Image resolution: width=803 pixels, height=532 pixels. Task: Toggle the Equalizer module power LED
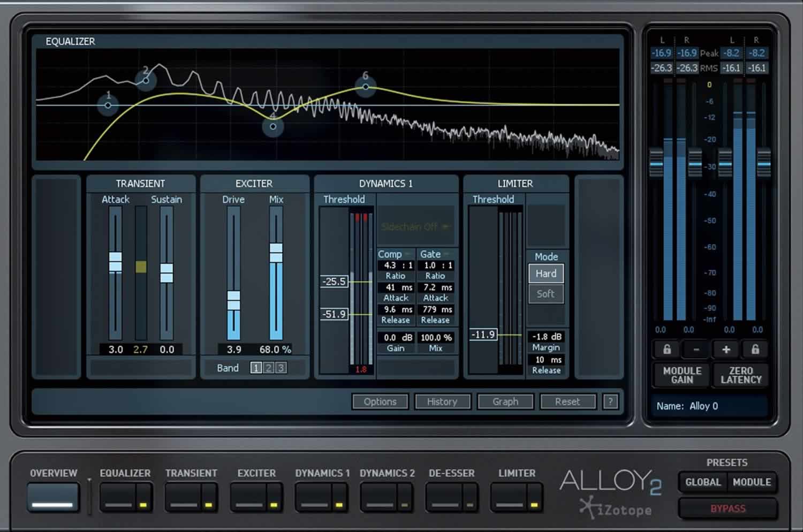click(x=143, y=505)
